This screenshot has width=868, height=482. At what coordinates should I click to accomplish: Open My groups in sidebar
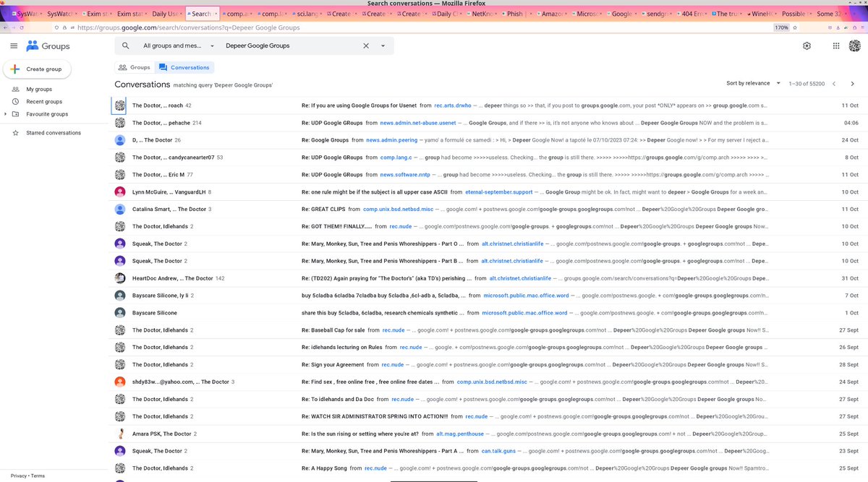click(x=39, y=90)
